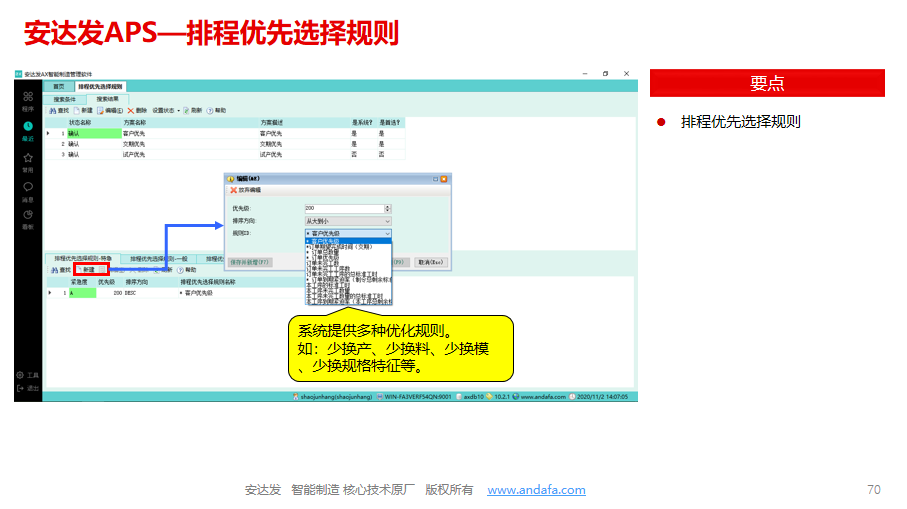Click the 优先级 input field showing 200

[344, 208]
